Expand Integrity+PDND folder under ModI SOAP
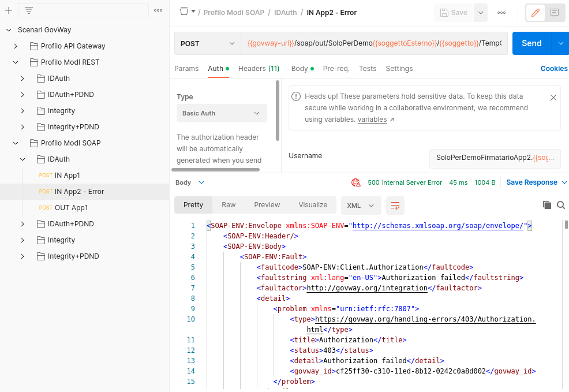Screen dimensions: 569x392 (x=23, y=256)
